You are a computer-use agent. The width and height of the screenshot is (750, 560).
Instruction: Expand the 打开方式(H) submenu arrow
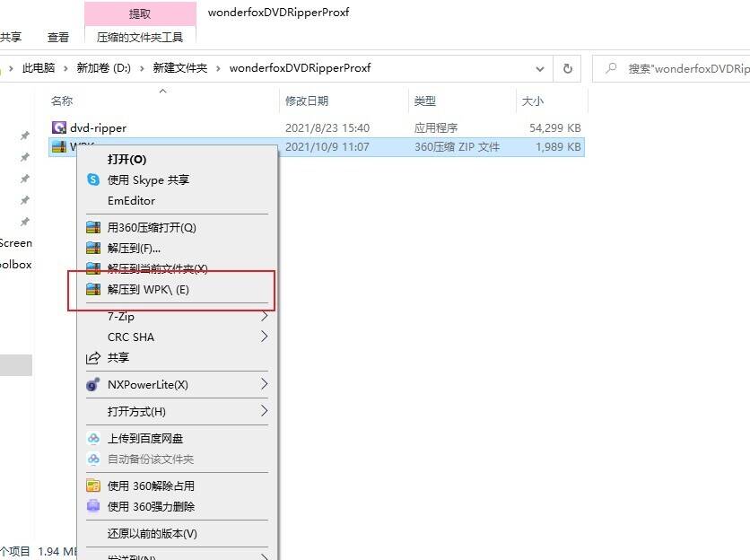(x=265, y=411)
